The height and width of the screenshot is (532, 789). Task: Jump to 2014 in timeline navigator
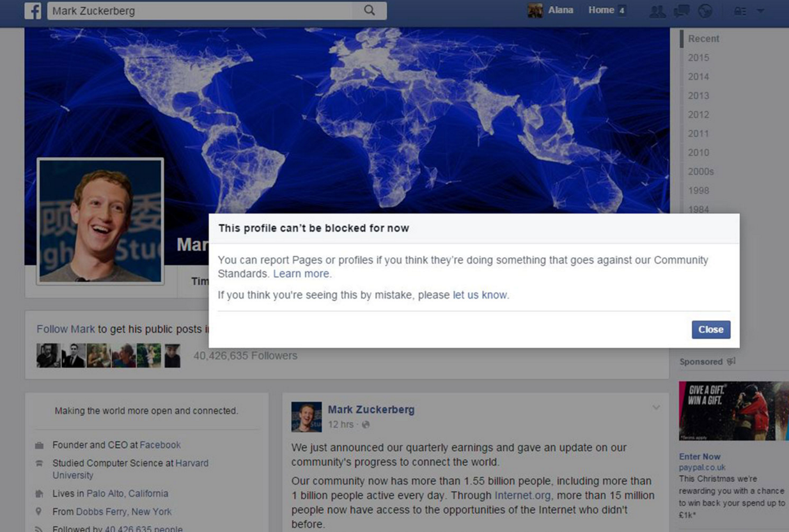coord(698,77)
